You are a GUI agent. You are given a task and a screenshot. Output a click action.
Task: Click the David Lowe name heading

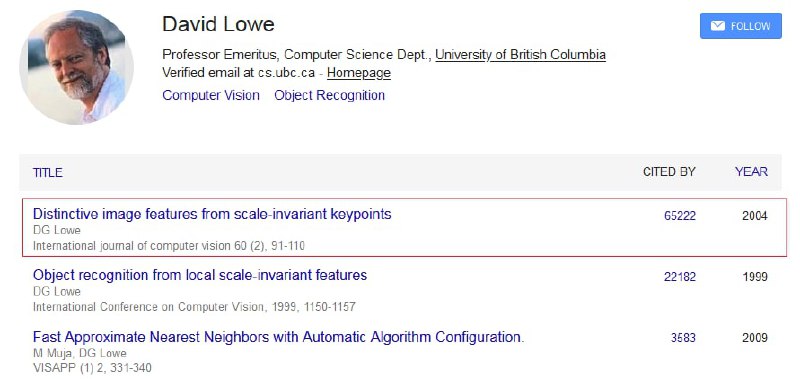218,24
